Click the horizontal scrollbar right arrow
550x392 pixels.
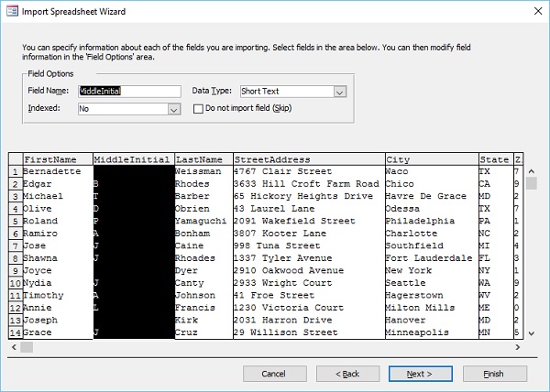(x=516, y=346)
